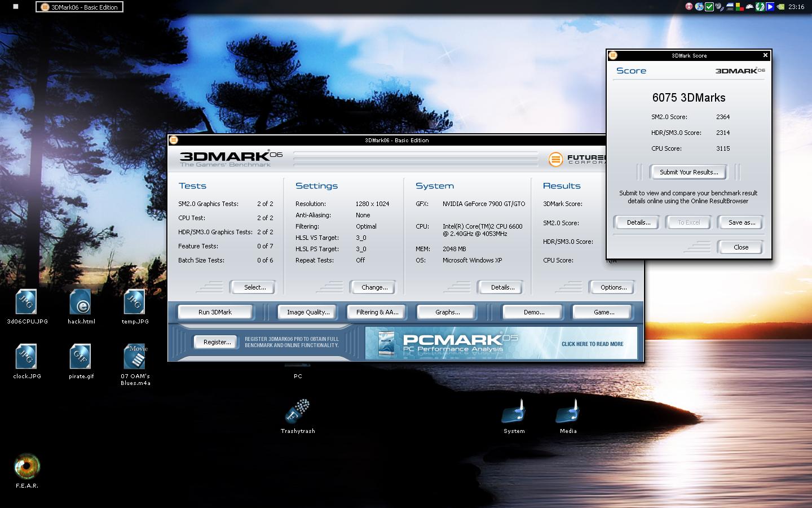Click Submit Your Results... button
The image size is (812, 508).
689,172
